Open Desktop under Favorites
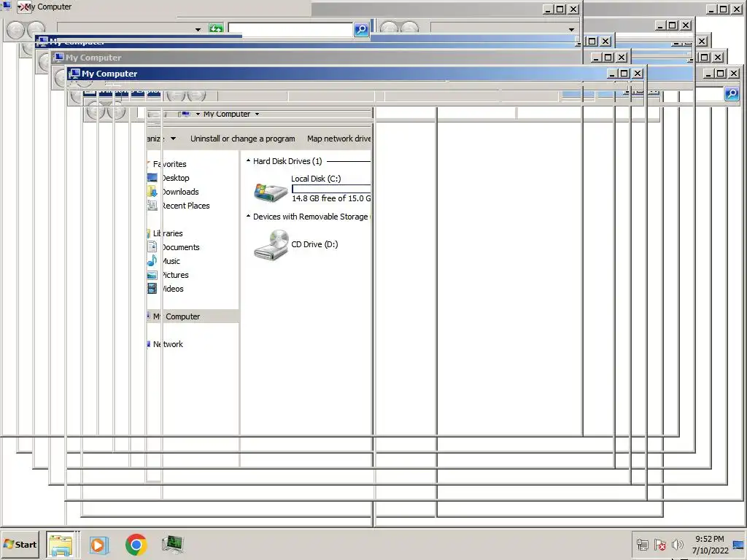The height and width of the screenshot is (560, 747). click(x=175, y=178)
